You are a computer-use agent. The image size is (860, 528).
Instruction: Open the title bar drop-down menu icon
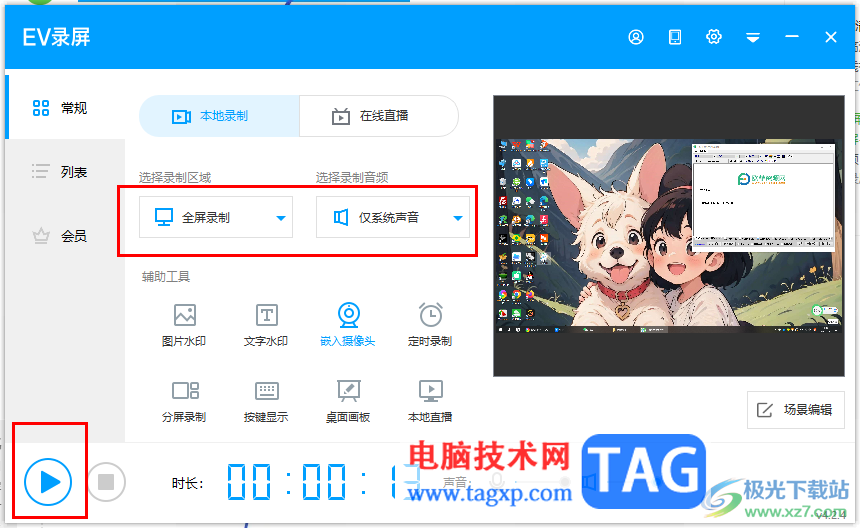click(x=752, y=37)
